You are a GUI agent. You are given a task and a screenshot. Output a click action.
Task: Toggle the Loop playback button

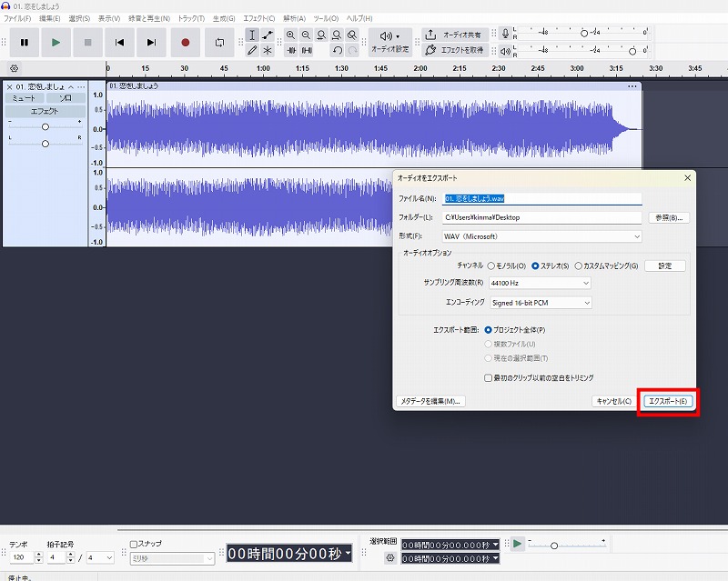[219, 42]
